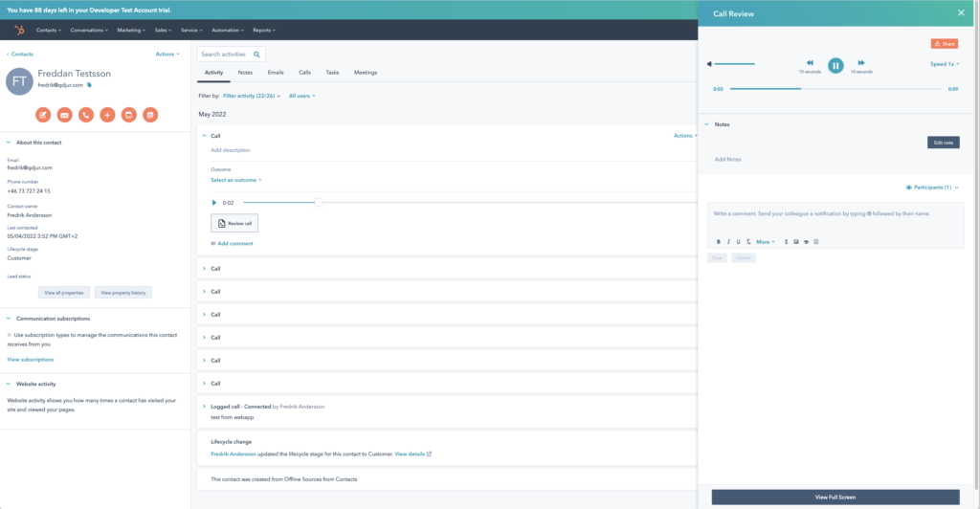Open the view details external link icon
The height and width of the screenshot is (509, 980).
pos(429,454)
